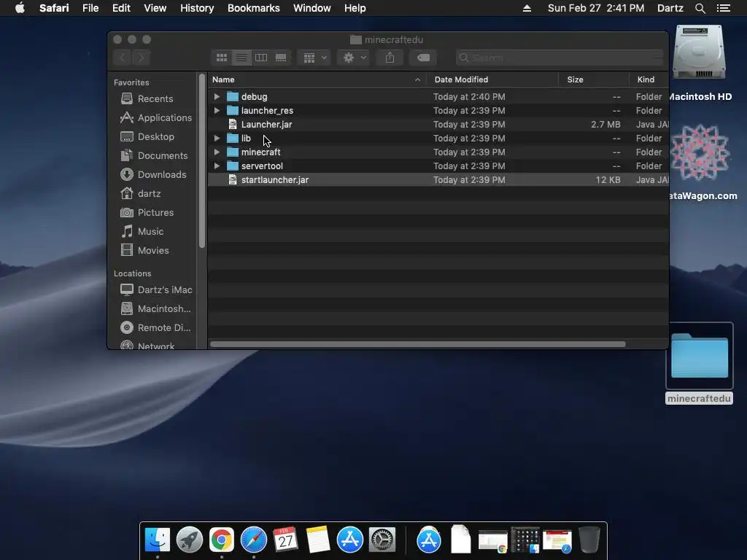Open the gear Action menu
Viewport: 747px width, 560px height.
click(354, 58)
